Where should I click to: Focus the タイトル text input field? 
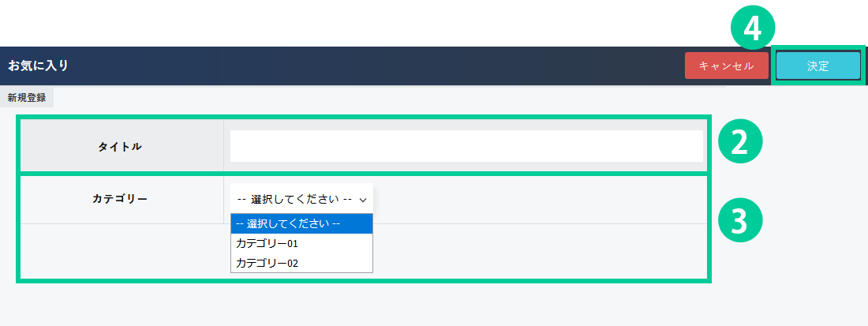pyautogui.click(x=466, y=146)
